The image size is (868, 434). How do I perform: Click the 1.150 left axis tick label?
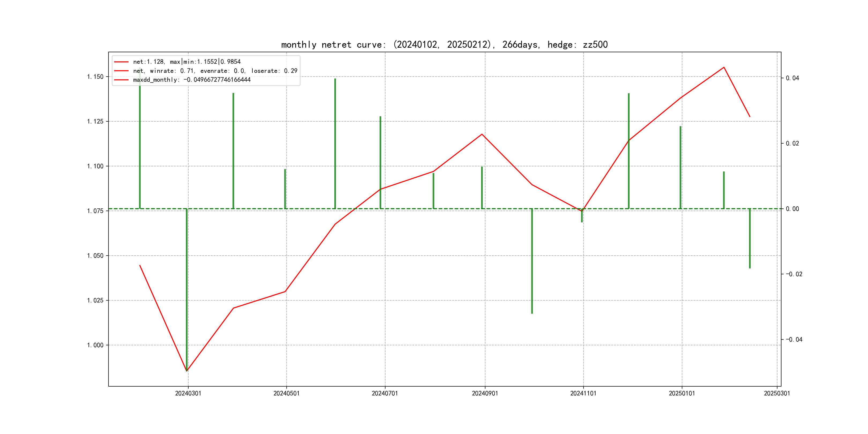tap(95, 77)
